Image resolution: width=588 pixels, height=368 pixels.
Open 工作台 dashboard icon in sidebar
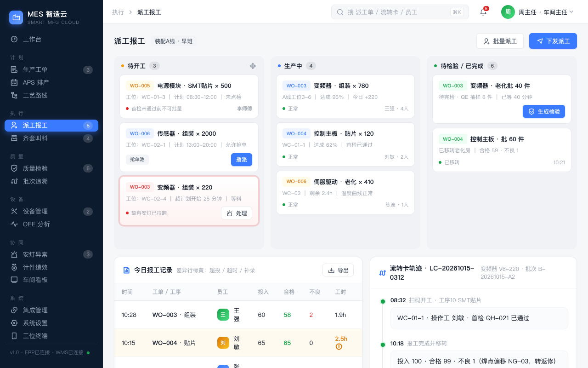click(14, 39)
